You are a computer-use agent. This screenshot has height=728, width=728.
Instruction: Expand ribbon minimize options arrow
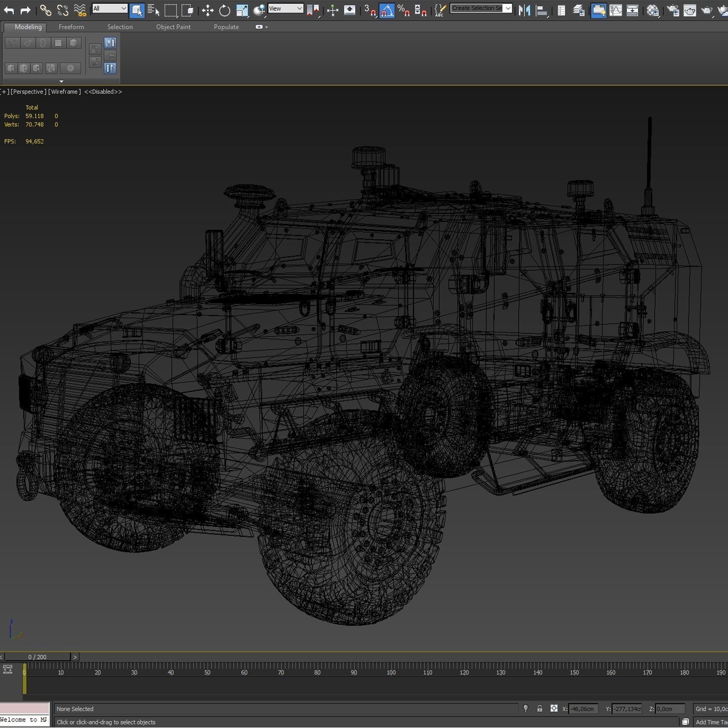coord(266,27)
